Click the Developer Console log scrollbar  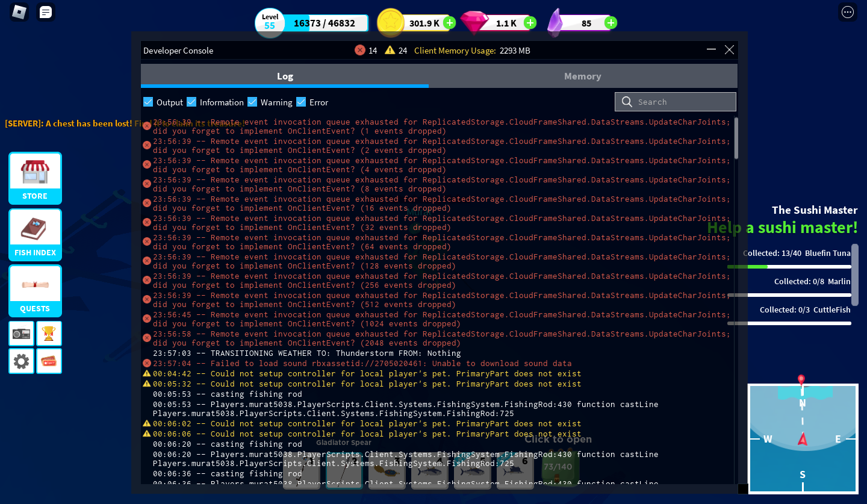click(736, 138)
